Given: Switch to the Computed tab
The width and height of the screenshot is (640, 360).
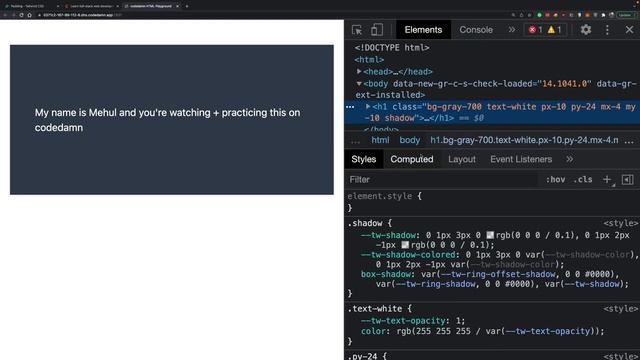Looking at the screenshot, I should click(412, 159).
